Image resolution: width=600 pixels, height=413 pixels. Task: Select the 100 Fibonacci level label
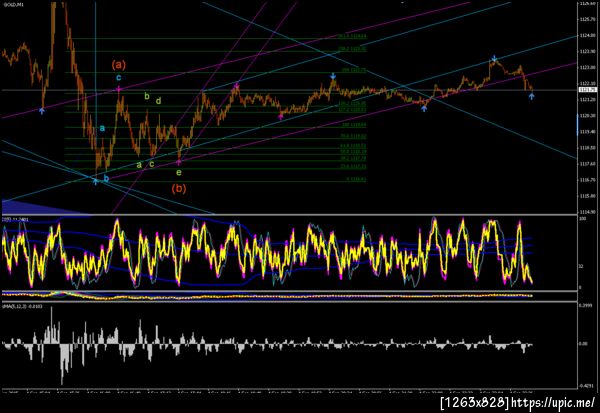pos(354,125)
